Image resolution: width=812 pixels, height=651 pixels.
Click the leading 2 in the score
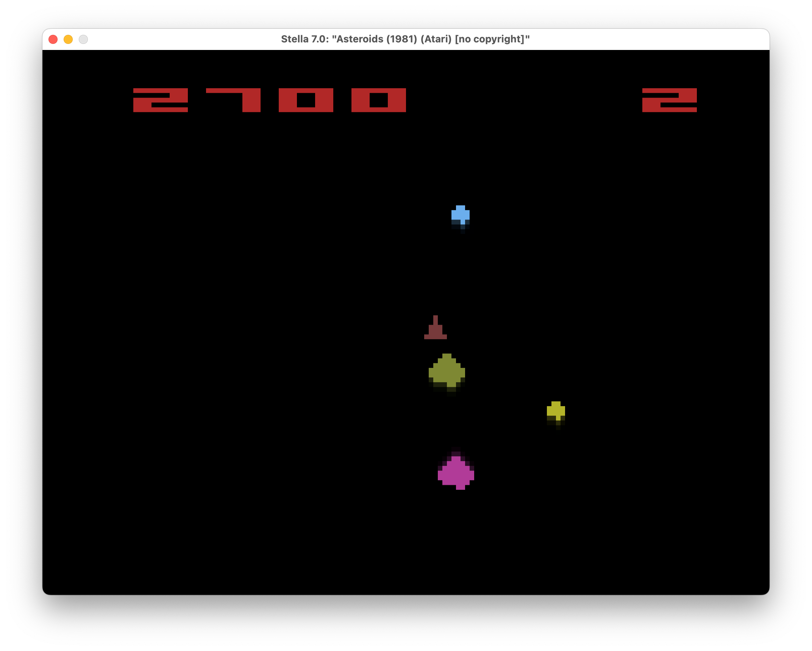[x=160, y=100]
